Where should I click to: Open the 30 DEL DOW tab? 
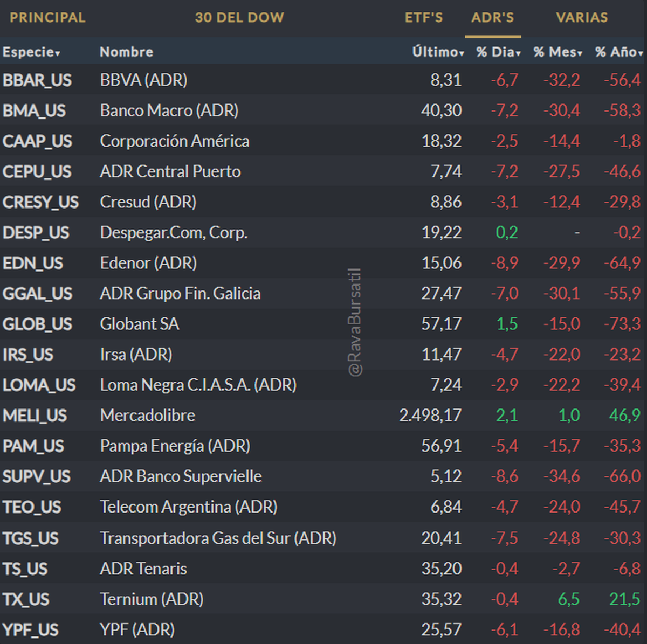[x=239, y=17]
